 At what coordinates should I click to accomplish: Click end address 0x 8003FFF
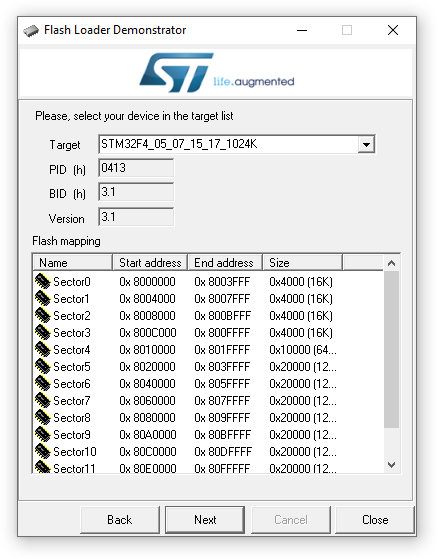(222, 282)
